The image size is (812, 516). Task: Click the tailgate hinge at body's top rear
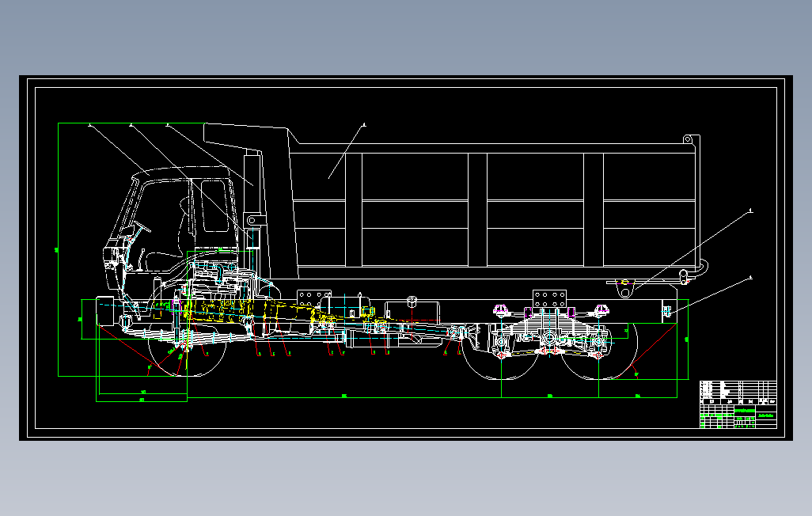coord(688,139)
